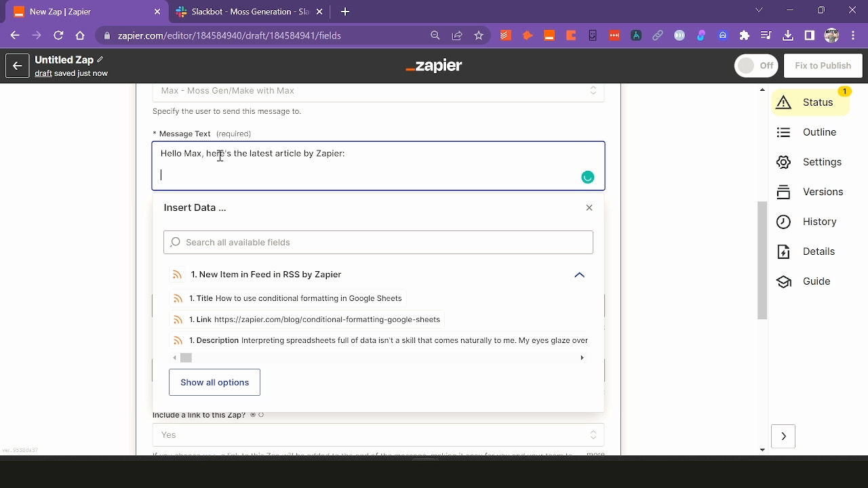This screenshot has width=868, height=488.
Task: Click the Show all options button
Action: (x=214, y=382)
